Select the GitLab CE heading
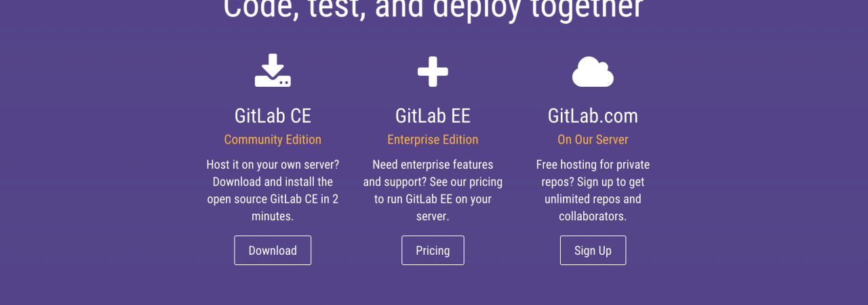This screenshot has width=868, height=305. tap(273, 116)
